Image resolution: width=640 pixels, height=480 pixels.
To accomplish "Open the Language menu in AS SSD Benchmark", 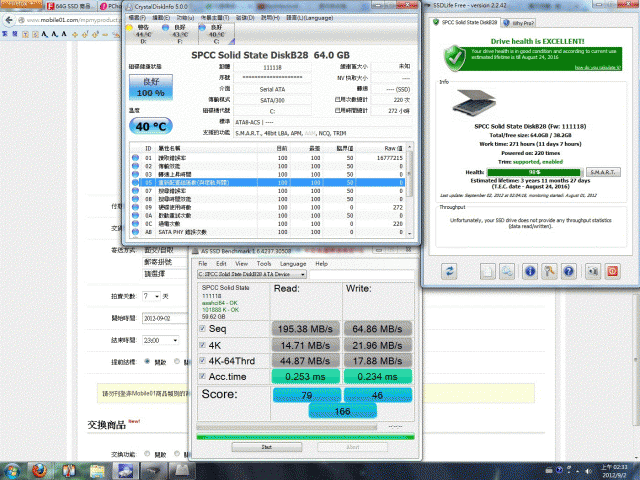I will pyautogui.click(x=293, y=264).
